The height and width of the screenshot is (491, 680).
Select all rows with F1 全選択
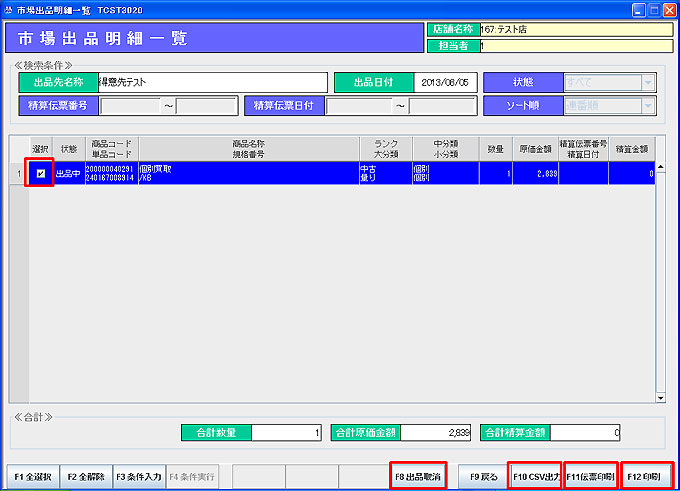tap(33, 474)
